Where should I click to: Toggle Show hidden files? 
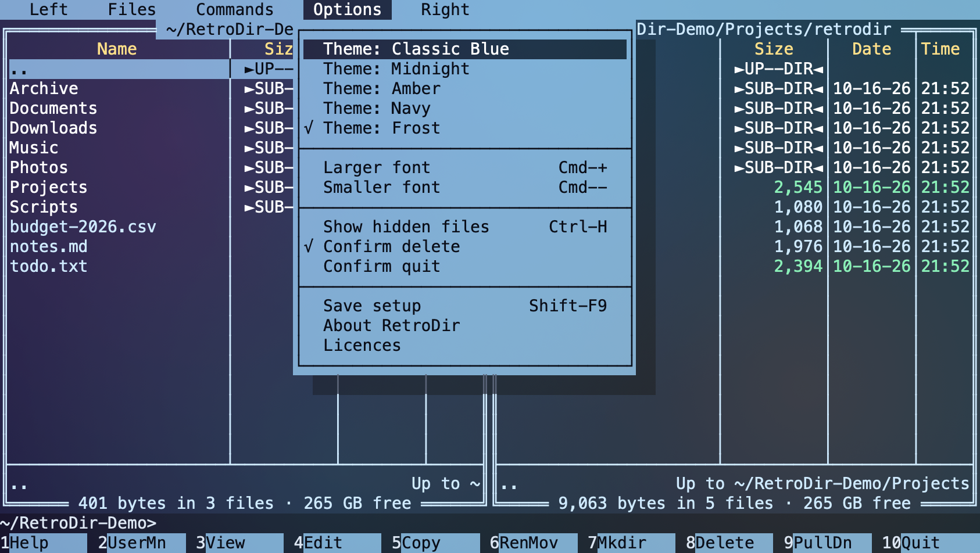465,227
